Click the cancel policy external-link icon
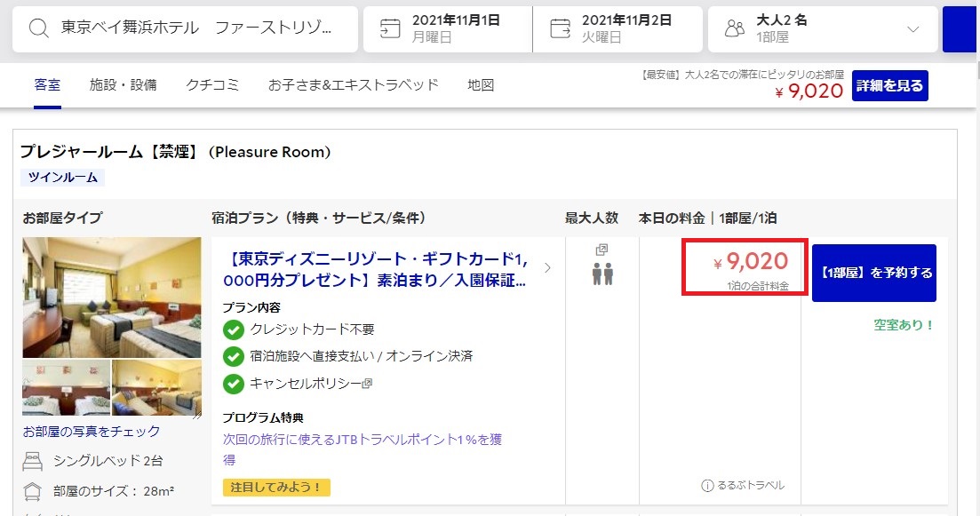This screenshot has height=516, width=980. click(x=368, y=383)
